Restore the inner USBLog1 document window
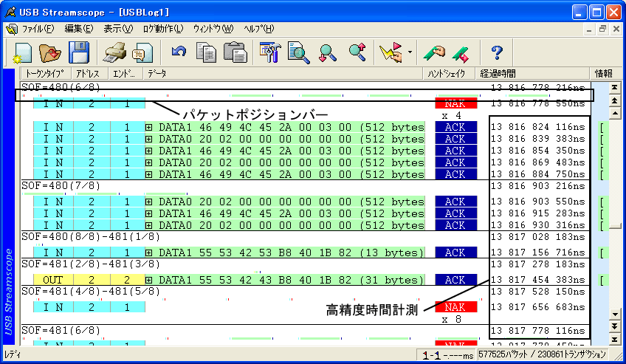626x364 pixels. tap(603, 29)
